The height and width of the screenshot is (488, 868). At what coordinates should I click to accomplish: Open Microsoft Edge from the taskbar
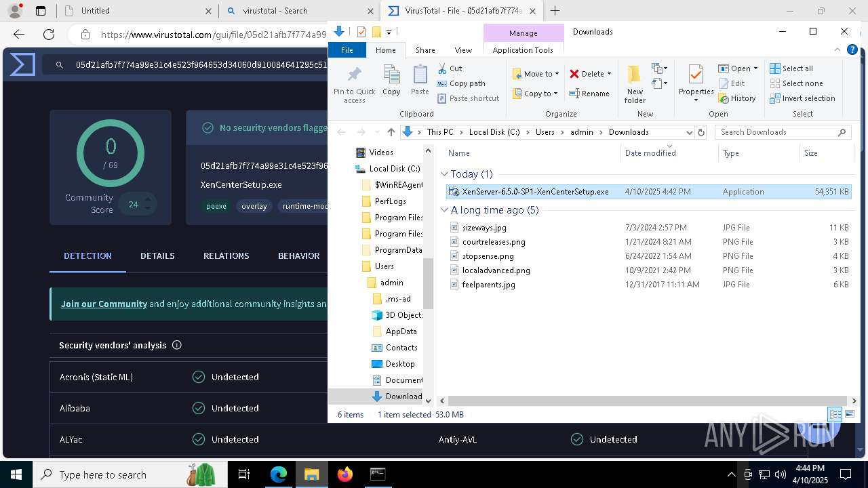pyautogui.click(x=279, y=474)
